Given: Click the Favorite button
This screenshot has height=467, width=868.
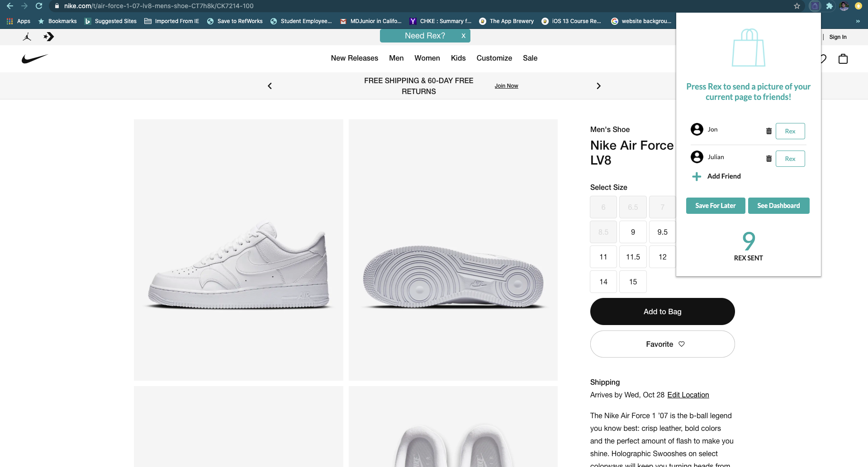Looking at the screenshot, I should pyautogui.click(x=662, y=344).
